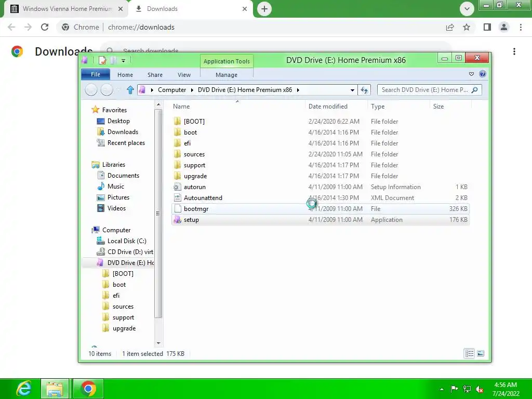
Task: Sort by the Type column header
Action: tap(398, 106)
